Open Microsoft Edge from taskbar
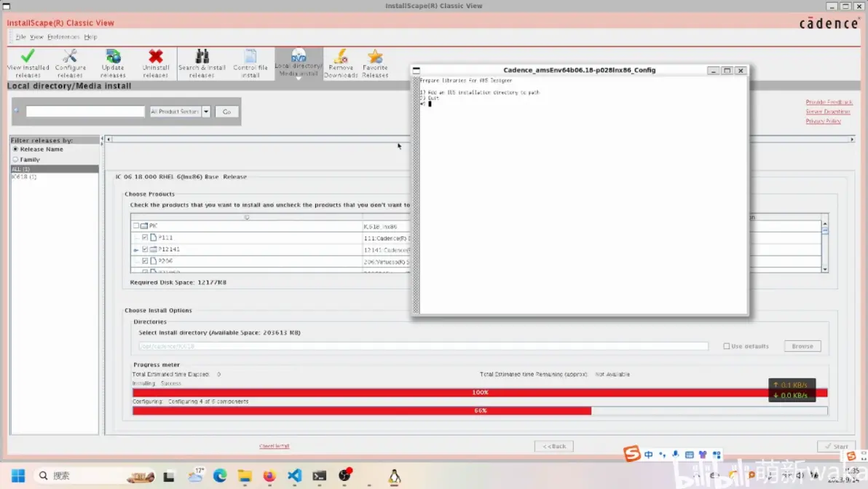 pyautogui.click(x=220, y=476)
